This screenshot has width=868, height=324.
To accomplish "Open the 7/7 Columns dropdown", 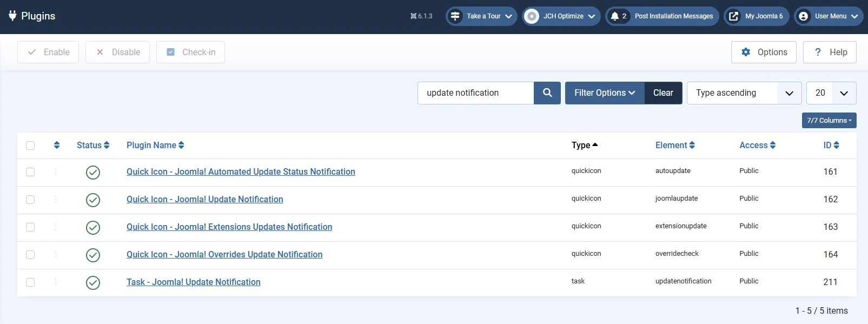I will (x=829, y=121).
